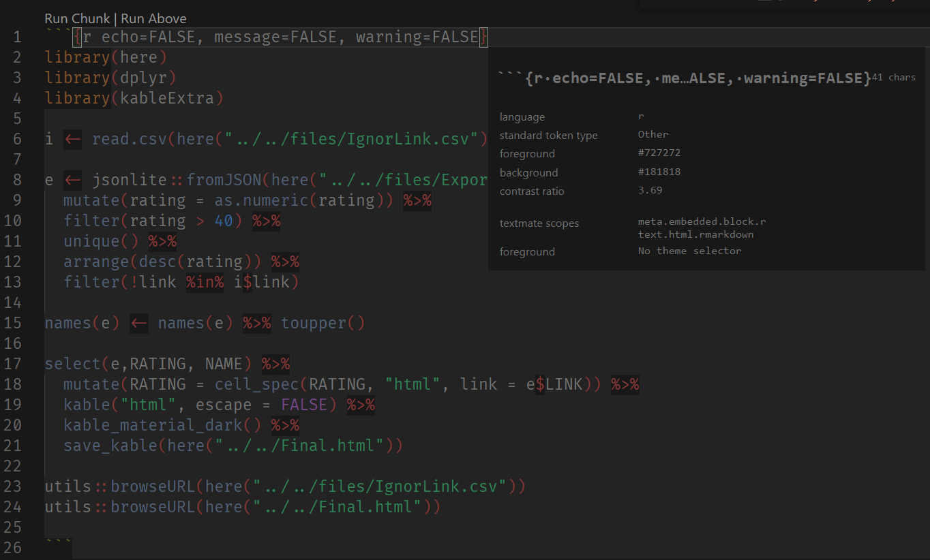This screenshot has width=930, height=560.
Task: Click the background value #181818 in the inspector
Action: point(659,172)
